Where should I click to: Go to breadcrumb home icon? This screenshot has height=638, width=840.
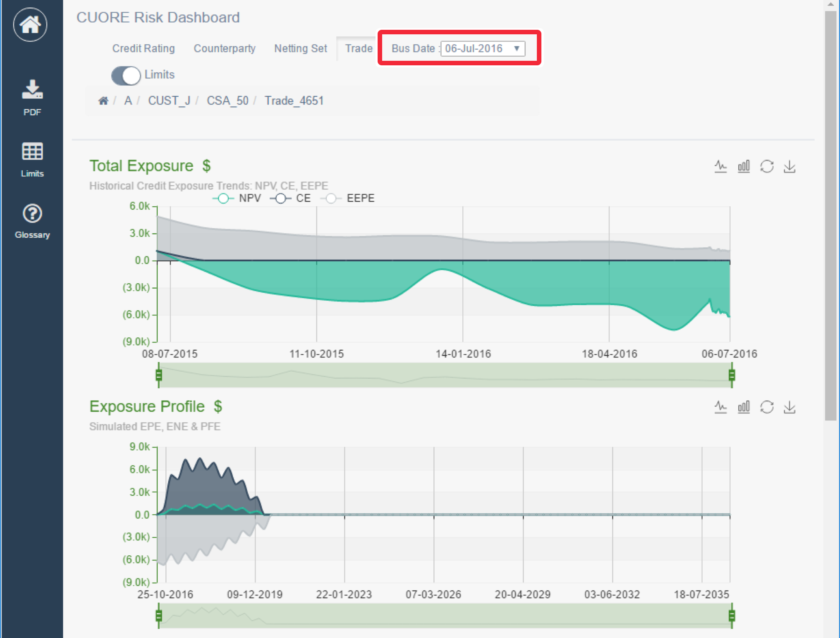tap(103, 101)
